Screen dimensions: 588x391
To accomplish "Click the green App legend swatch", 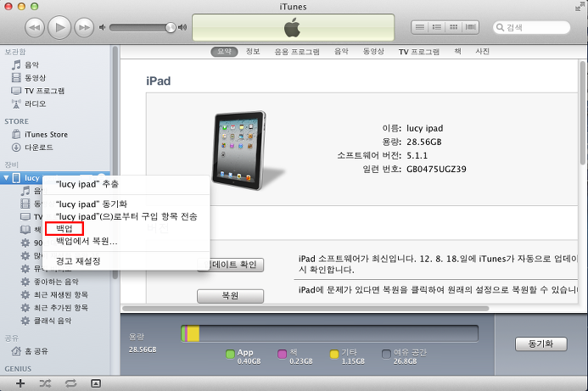I will [x=230, y=354].
